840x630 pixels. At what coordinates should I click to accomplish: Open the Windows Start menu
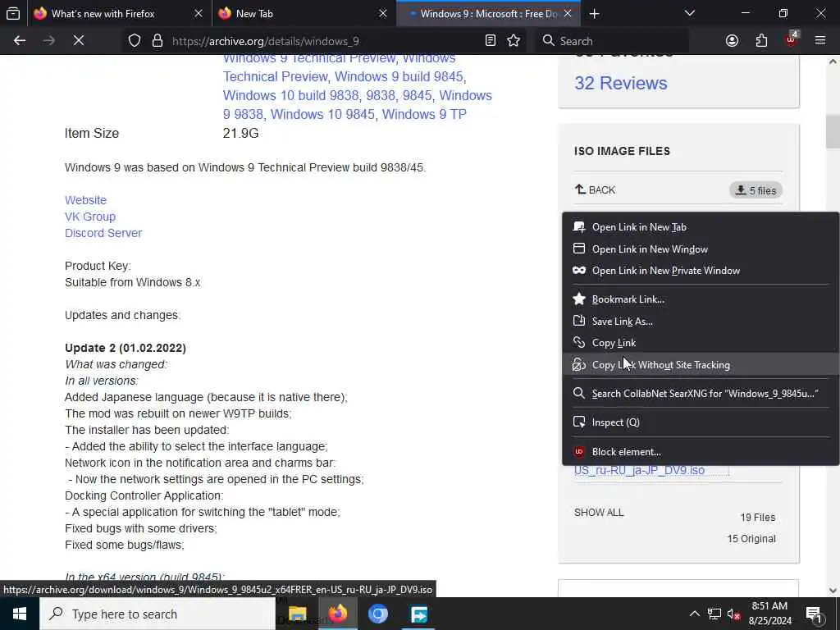click(20, 614)
